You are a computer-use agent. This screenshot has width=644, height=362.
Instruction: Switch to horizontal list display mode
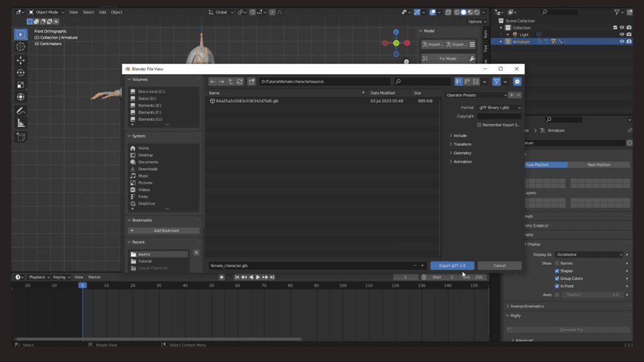click(x=467, y=81)
